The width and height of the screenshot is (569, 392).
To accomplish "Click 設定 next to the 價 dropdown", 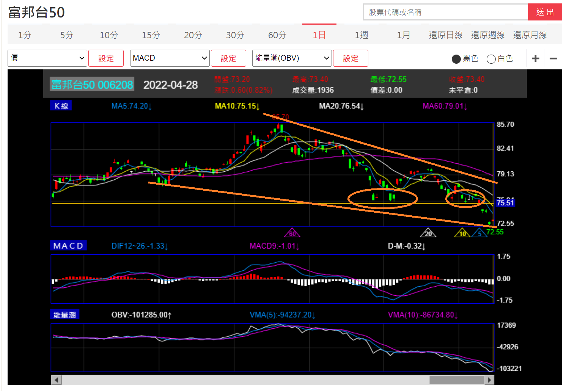I will (106, 58).
